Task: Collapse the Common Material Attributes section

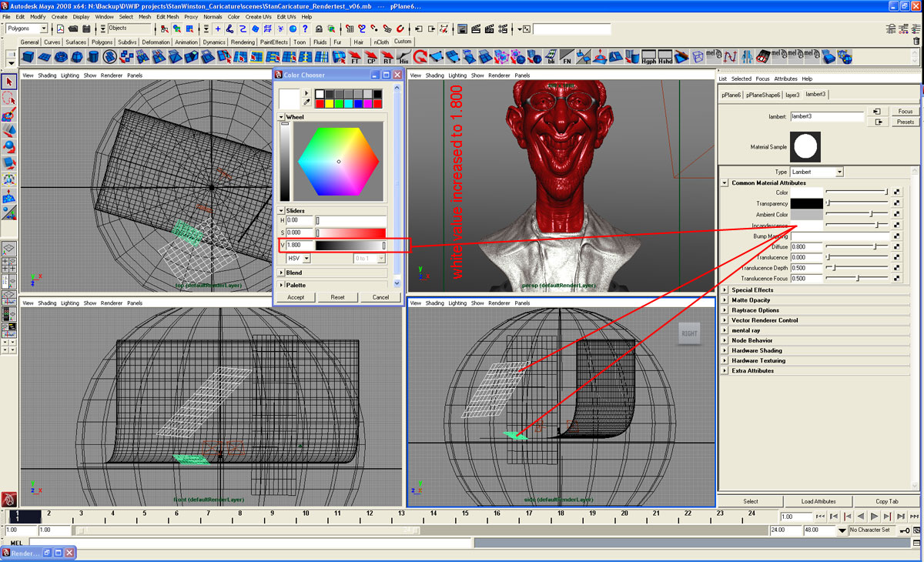Action: coord(725,183)
